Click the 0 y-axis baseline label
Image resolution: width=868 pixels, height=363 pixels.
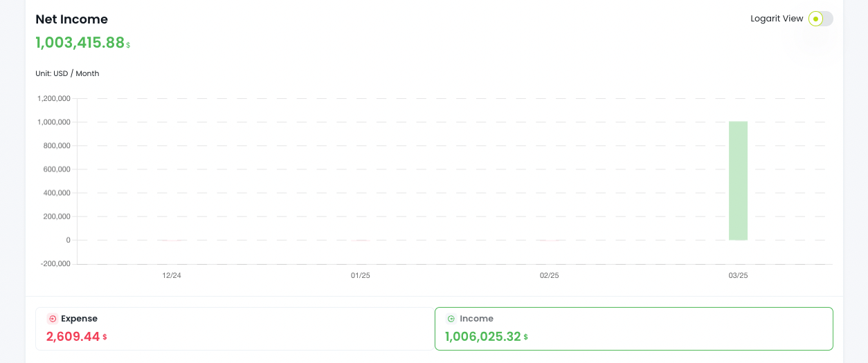coord(68,240)
